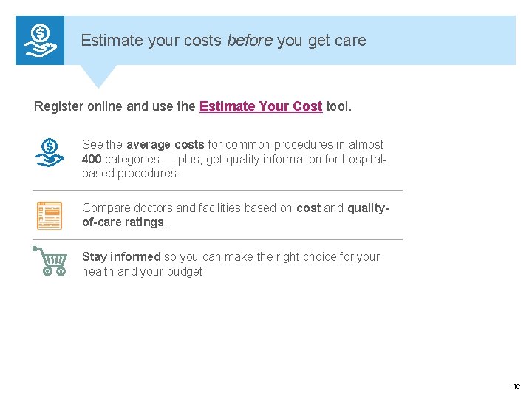Select the slide title 'Estimate your costs before you get care'
Screen dimensions: 532x399
click(x=223, y=41)
